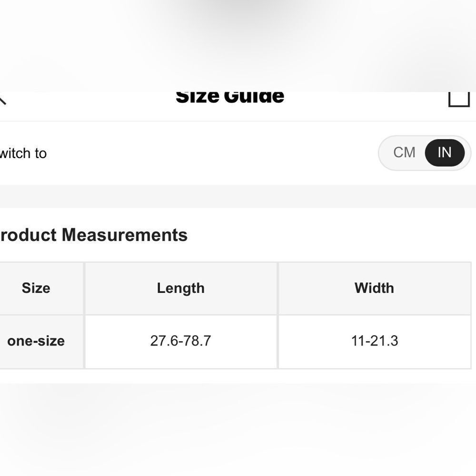This screenshot has width=476, height=476.
Task: Click the square icon beside Size Guide
Action: pos(459,99)
